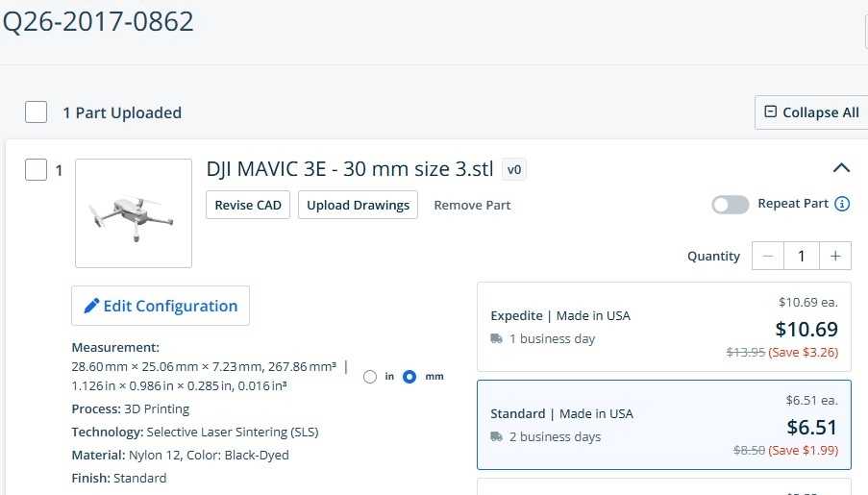Click the '(Save $1.99)' discount text
Viewport: 868px width, 495px height.
804,450
